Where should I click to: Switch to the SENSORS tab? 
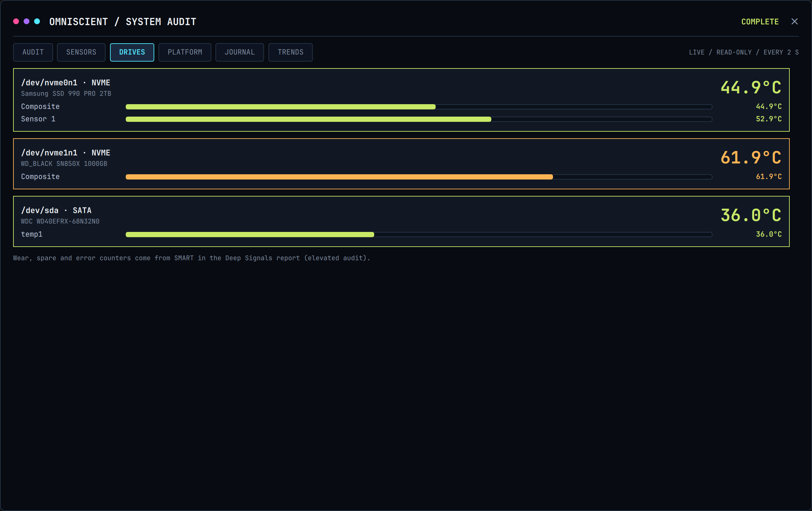[81, 52]
